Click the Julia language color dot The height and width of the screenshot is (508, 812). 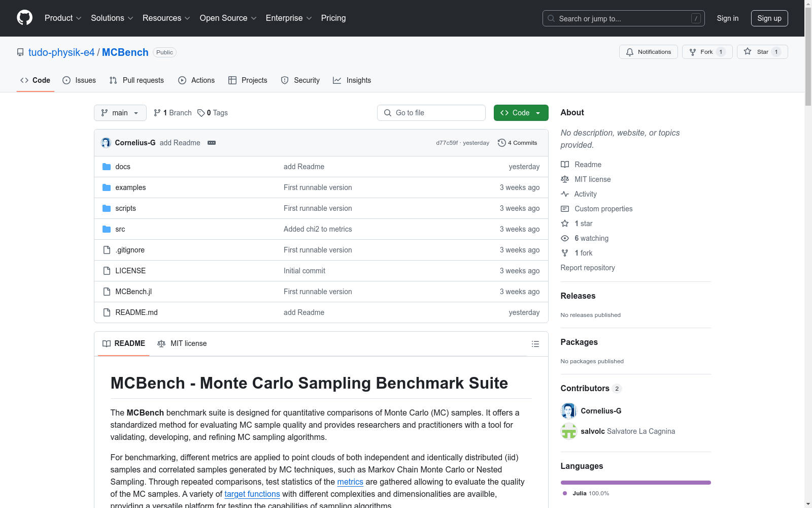click(x=565, y=493)
